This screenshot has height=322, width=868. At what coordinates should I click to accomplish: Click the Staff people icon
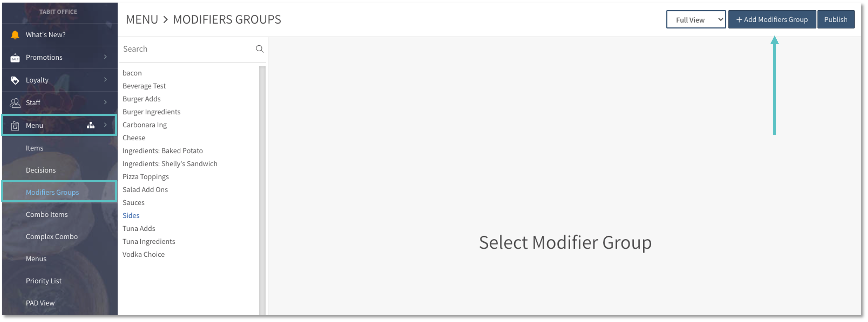[x=15, y=103]
